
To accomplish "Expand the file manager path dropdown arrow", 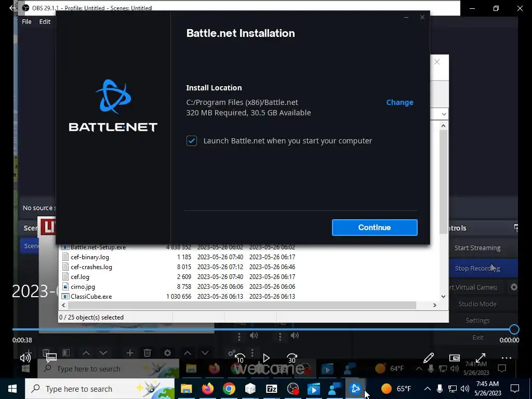I will tap(444, 114).
